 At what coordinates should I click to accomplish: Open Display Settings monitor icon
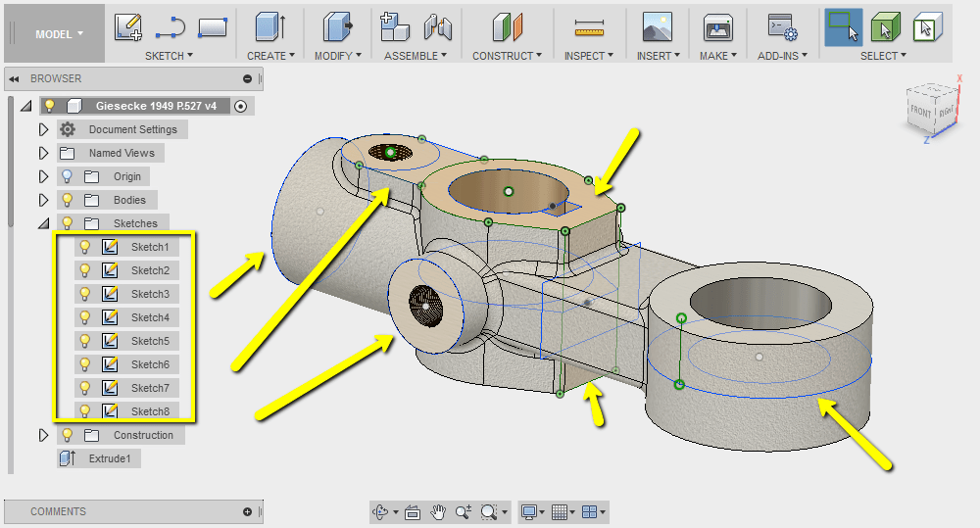(529, 512)
